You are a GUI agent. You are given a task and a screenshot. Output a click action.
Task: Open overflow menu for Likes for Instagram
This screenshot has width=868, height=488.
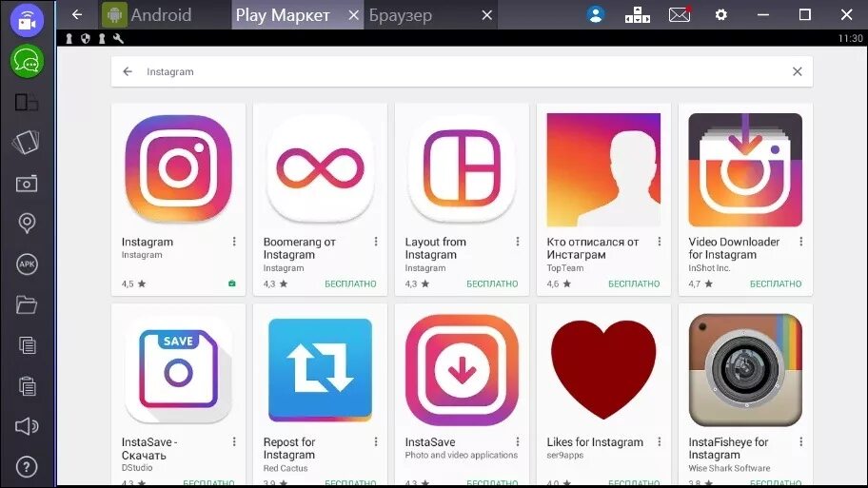pyautogui.click(x=660, y=441)
